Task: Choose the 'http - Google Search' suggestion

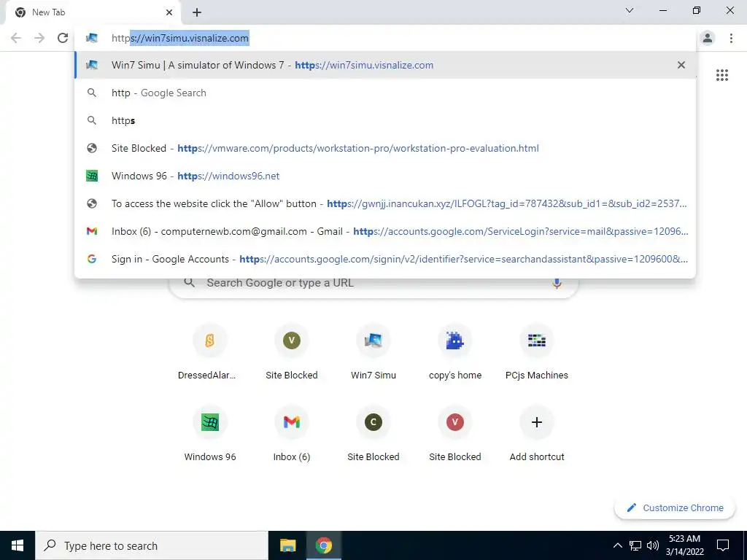Action: (385, 93)
